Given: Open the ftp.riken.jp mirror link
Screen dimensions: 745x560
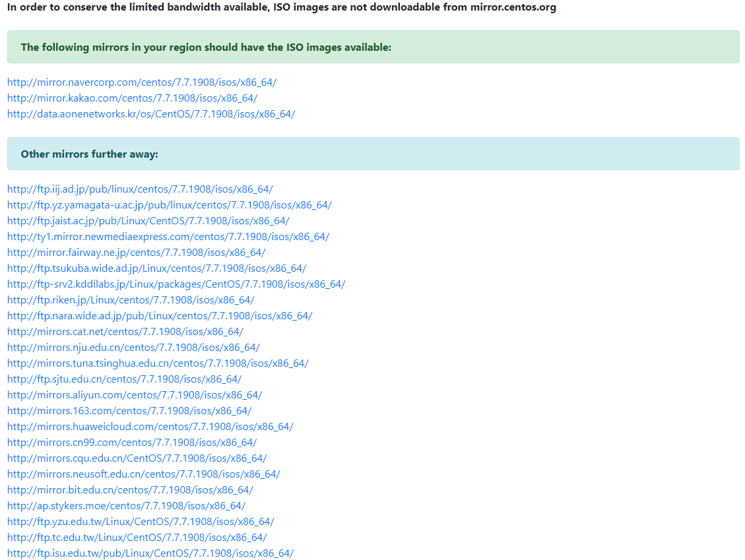Looking at the screenshot, I should 131,299.
